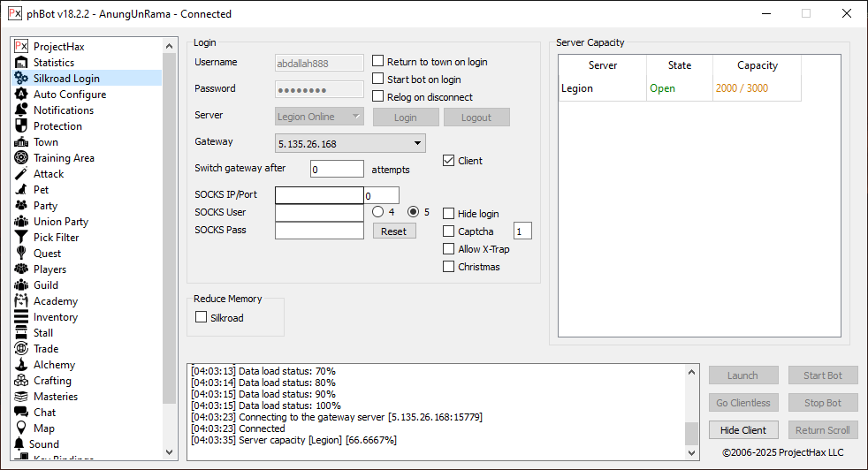Click the SOCKS IP input field
Viewport: 868px width, 470px height.
tap(319, 195)
